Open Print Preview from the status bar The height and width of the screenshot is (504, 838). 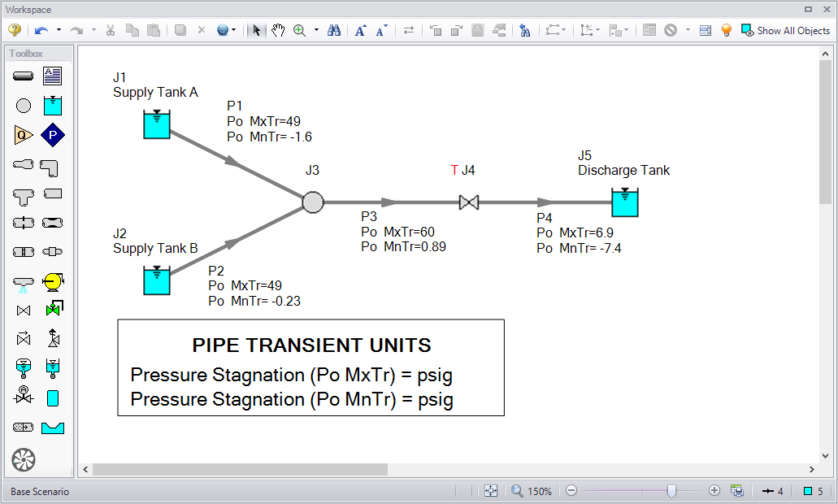pyautogui.click(x=737, y=490)
